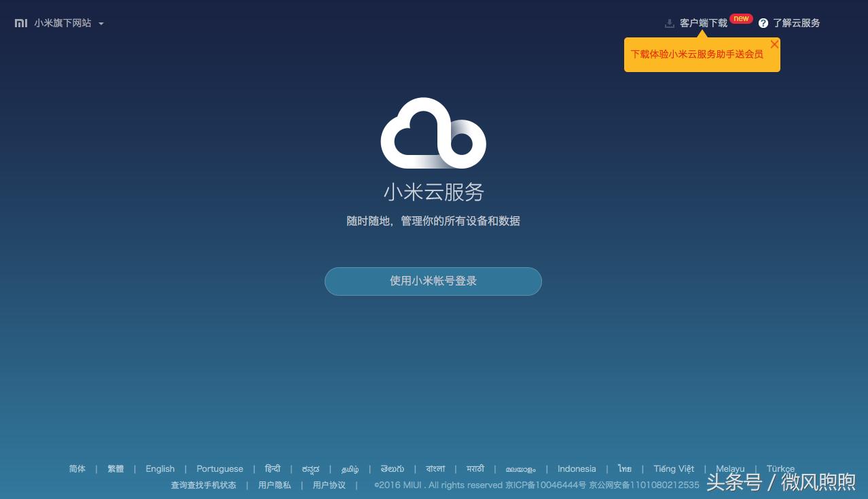This screenshot has height=499, width=868.
Task: Open the 用户协议 agreement link
Action: (x=329, y=485)
